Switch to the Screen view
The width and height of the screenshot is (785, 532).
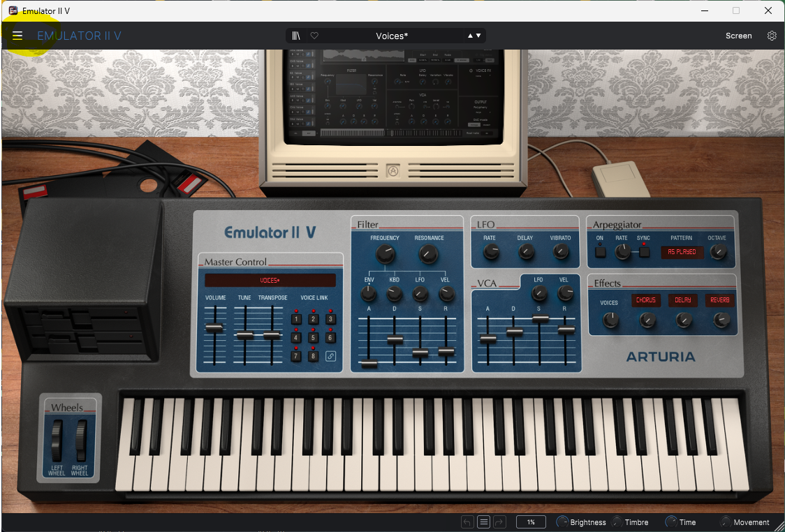[x=738, y=36]
